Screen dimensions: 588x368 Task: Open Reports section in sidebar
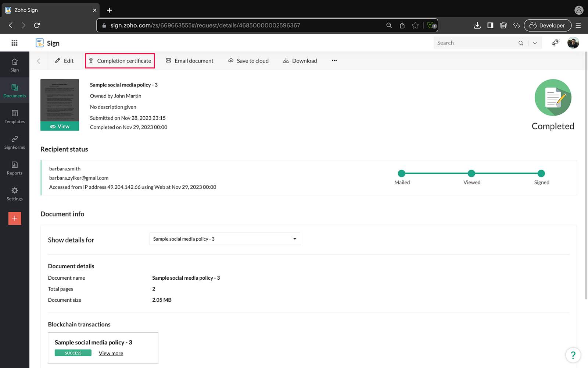tap(15, 168)
